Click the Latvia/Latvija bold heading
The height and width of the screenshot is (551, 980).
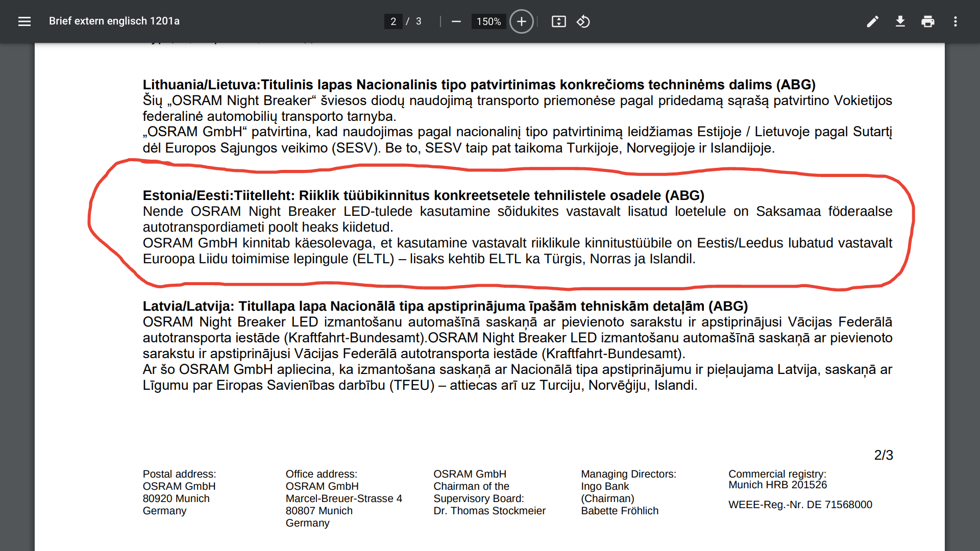(x=445, y=306)
